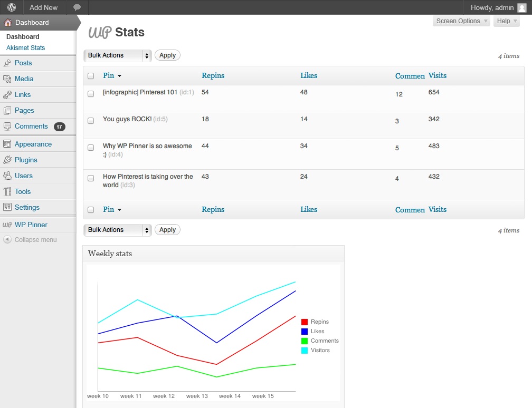Click the Collapse menu link text

tap(36, 239)
